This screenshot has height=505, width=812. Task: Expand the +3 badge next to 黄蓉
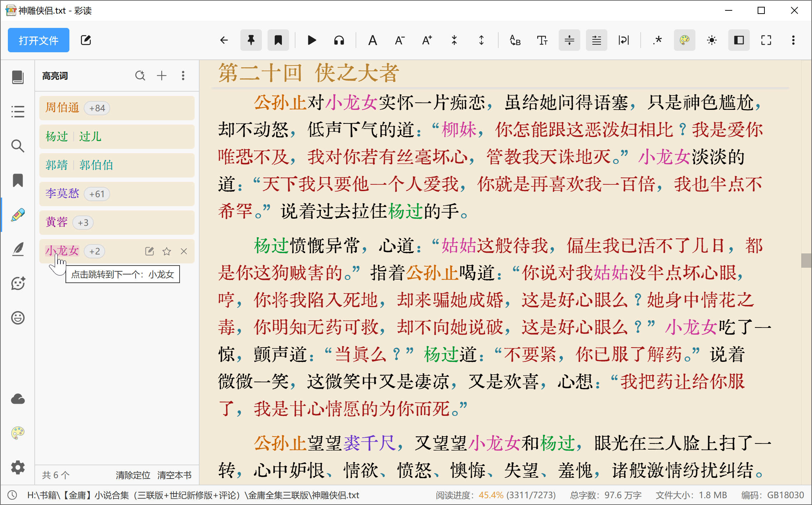click(83, 223)
